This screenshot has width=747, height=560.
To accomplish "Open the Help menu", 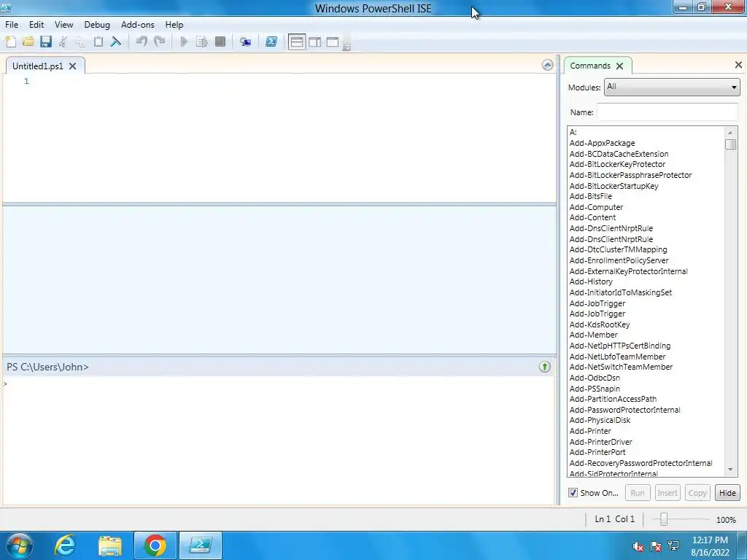I will pyautogui.click(x=174, y=25).
